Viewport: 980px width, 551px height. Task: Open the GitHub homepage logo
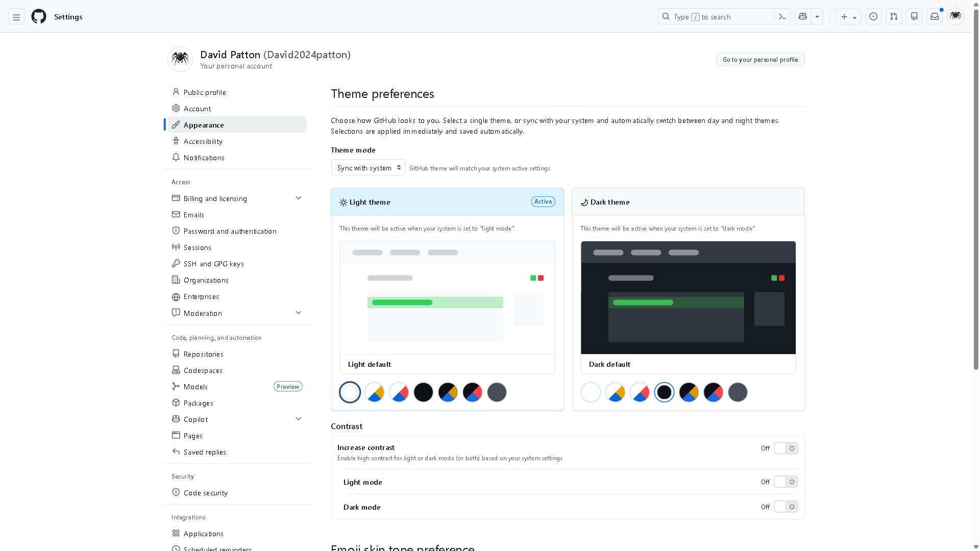click(x=39, y=16)
